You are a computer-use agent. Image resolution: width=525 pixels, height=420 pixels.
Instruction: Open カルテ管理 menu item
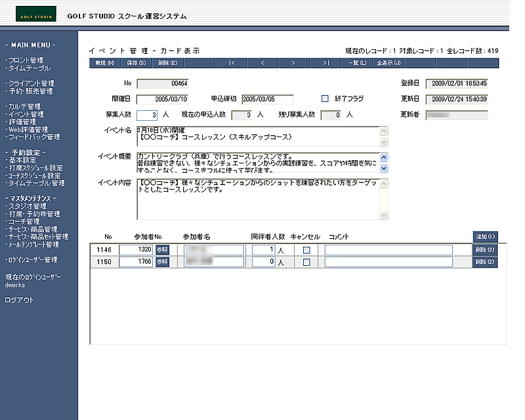24,106
